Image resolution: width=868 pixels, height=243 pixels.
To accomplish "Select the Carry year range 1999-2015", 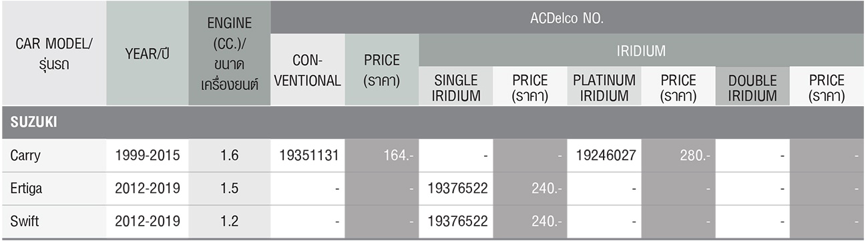I will pos(148,156).
